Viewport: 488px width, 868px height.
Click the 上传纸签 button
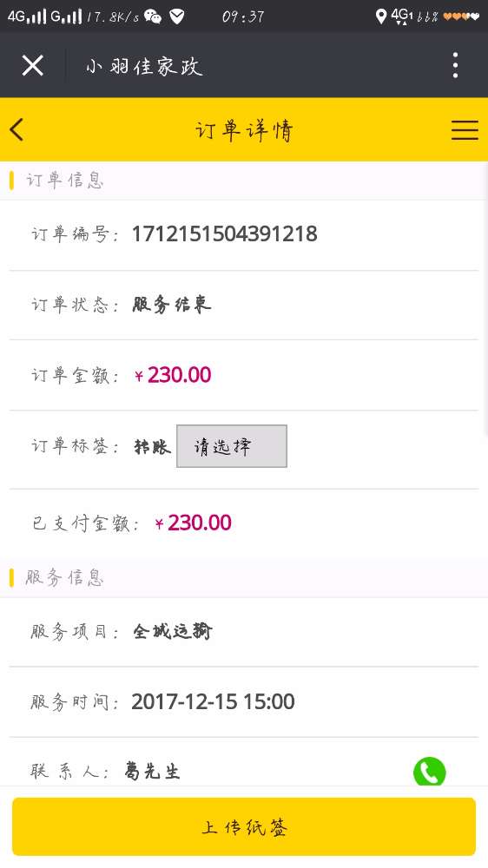point(244,827)
